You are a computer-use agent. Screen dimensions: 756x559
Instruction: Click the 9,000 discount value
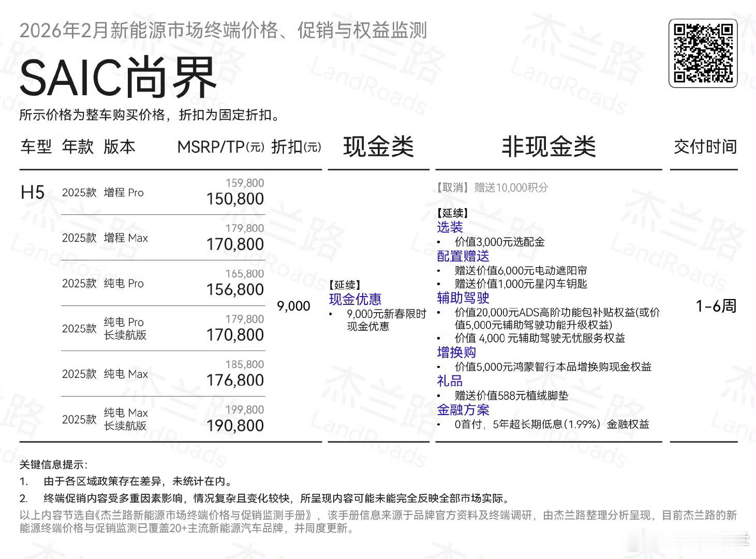pos(293,306)
